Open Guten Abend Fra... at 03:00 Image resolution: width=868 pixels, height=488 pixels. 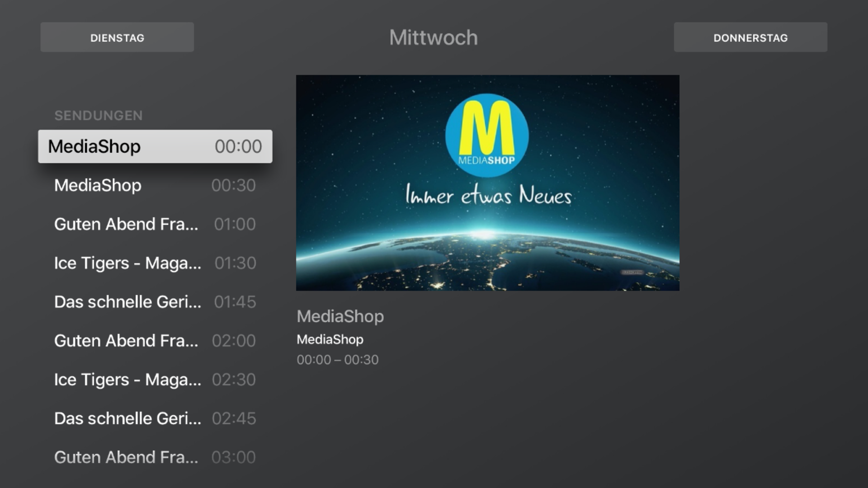(155, 457)
